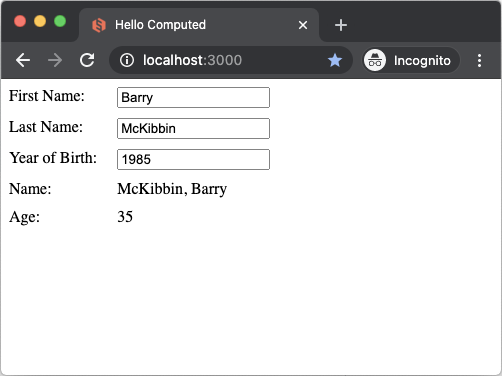Open the Incognito profile indicator
Viewport: 502px width, 376px height.
411,60
